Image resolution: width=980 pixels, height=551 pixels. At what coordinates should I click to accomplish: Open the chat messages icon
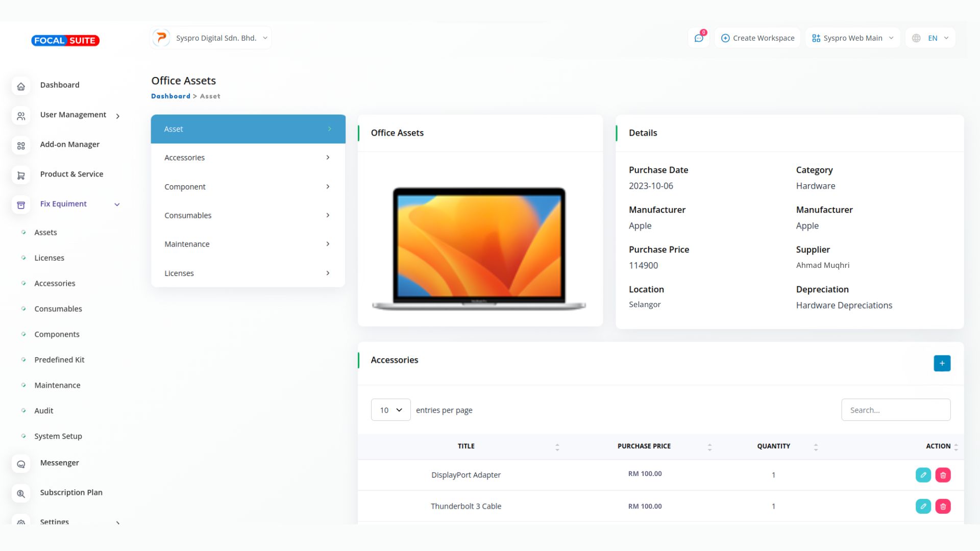699,38
